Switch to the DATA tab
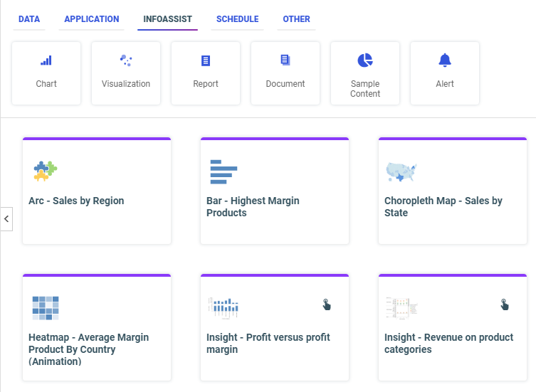 [29, 19]
